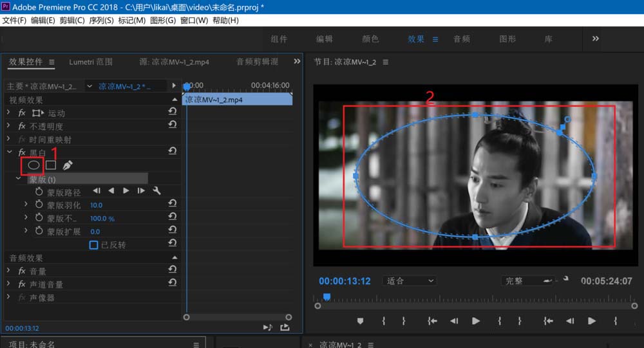644x348 pixels.
Task: Open program monitor settings wrench
Action: pos(565,279)
